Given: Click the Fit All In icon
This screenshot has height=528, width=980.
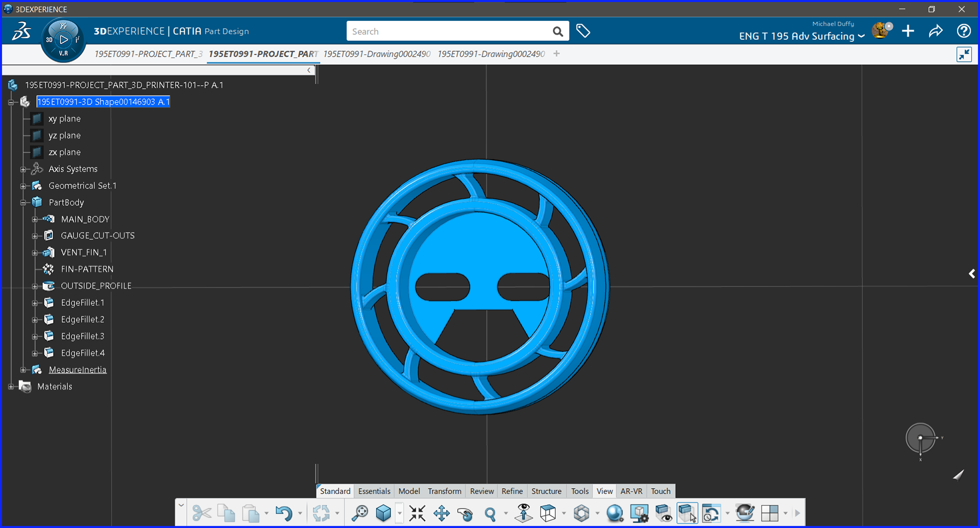Looking at the screenshot, I should click(x=417, y=513).
